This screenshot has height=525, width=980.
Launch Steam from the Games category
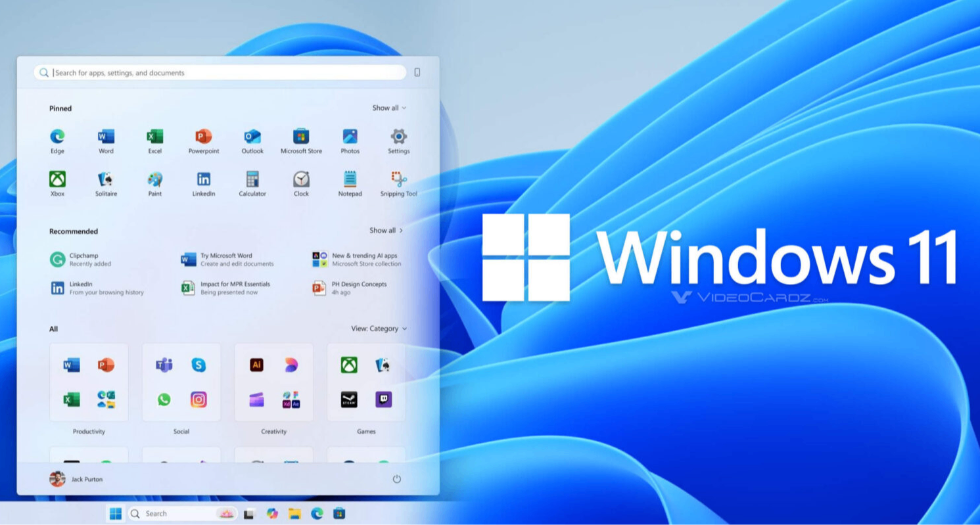click(x=349, y=399)
